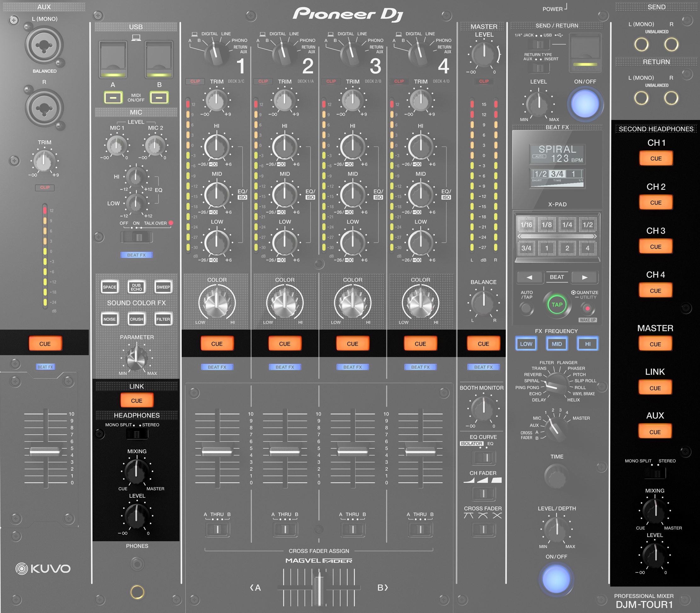This screenshot has width=700, height=613.
Task: Flip second headphones MONO SPLIT/STEREO switch
Action: pos(655,474)
